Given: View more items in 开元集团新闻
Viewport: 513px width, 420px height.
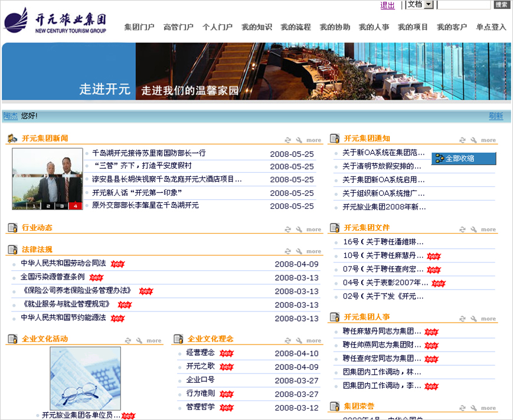Looking at the screenshot, I should (x=313, y=140).
